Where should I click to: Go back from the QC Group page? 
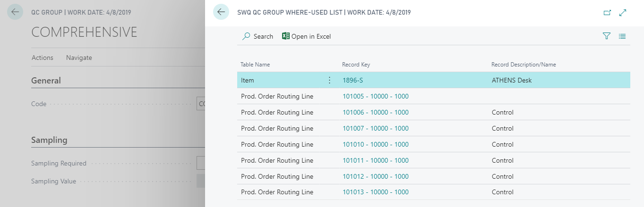15,12
